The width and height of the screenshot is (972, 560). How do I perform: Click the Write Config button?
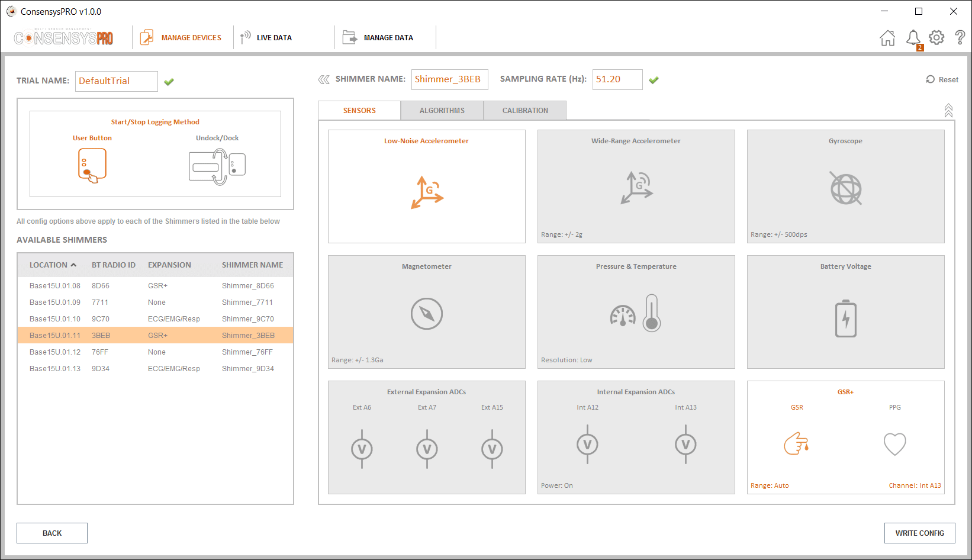[x=920, y=533]
